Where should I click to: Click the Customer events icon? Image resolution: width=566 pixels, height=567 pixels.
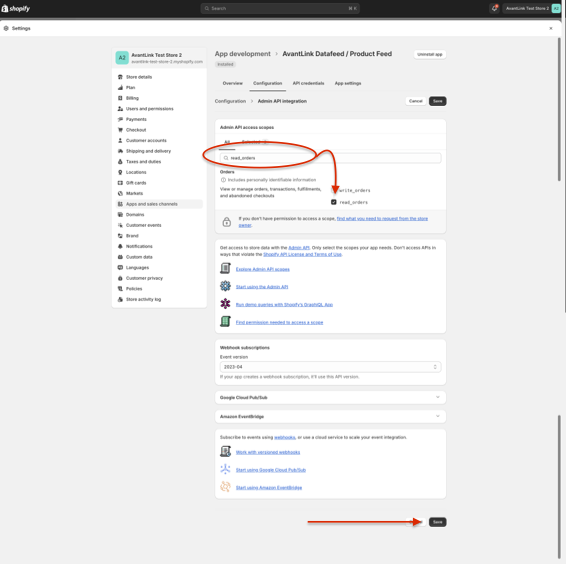click(120, 225)
